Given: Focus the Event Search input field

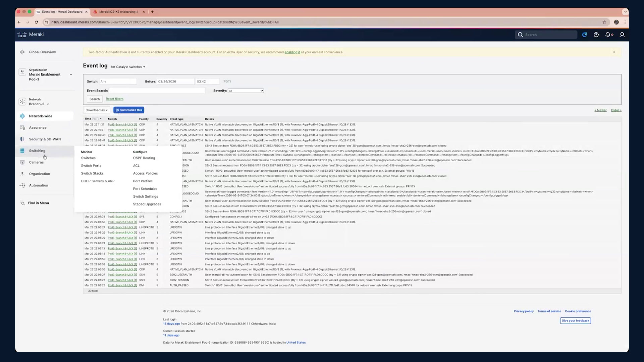Looking at the screenshot, I should (x=157, y=90).
